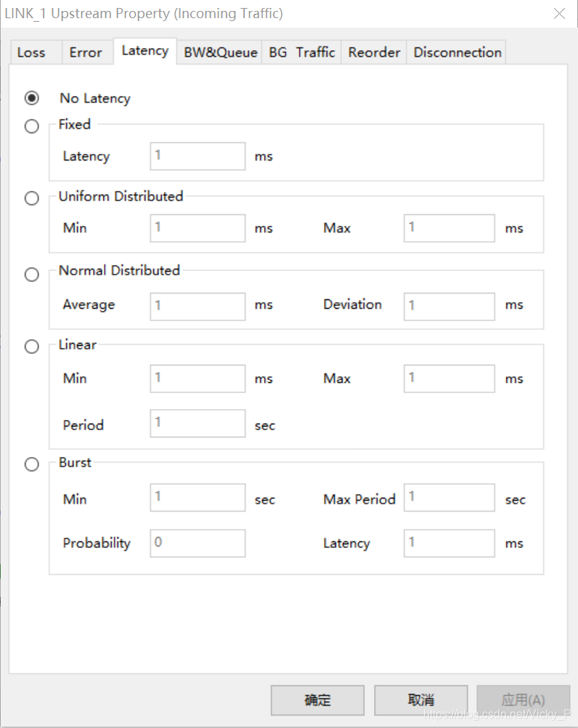Click the Burst Min sec field
578x728 pixels.
point(198,497)
